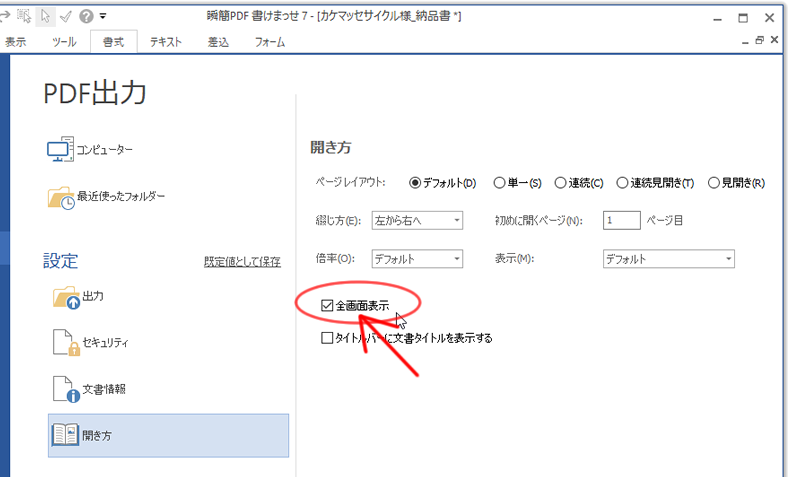Click the ページ目 label after page field

click(664, 220)
